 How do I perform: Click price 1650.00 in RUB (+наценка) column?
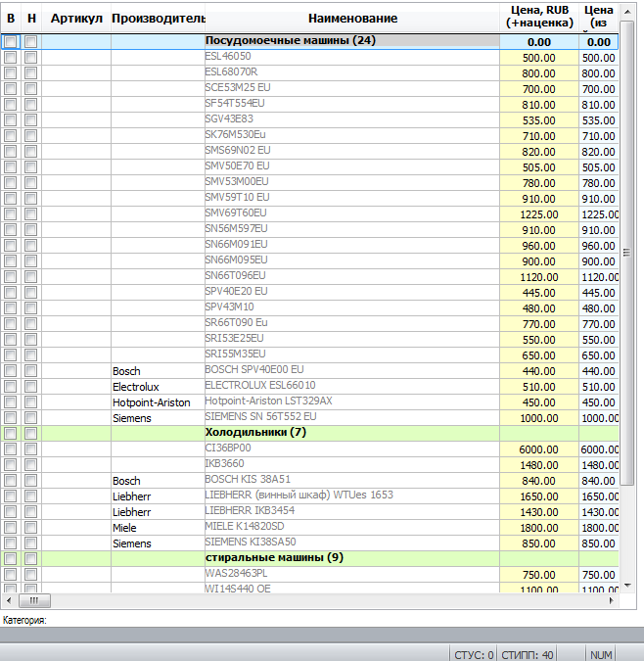pyautogui.click(x=539, y=496)
